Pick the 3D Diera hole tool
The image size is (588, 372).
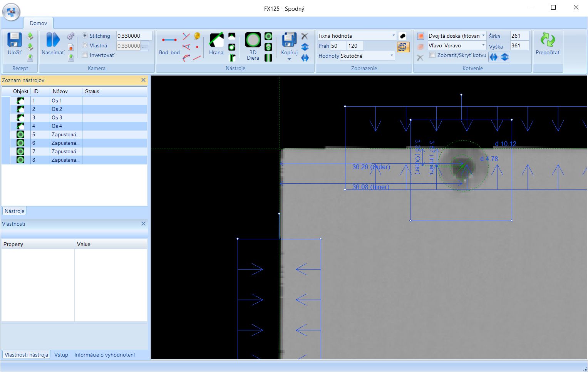point(253,40)
